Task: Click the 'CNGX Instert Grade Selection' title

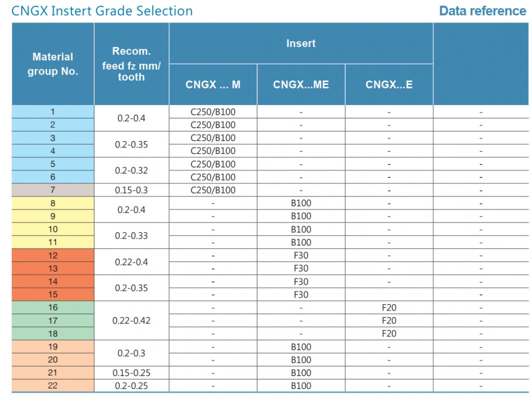Action: click(102, 11)
